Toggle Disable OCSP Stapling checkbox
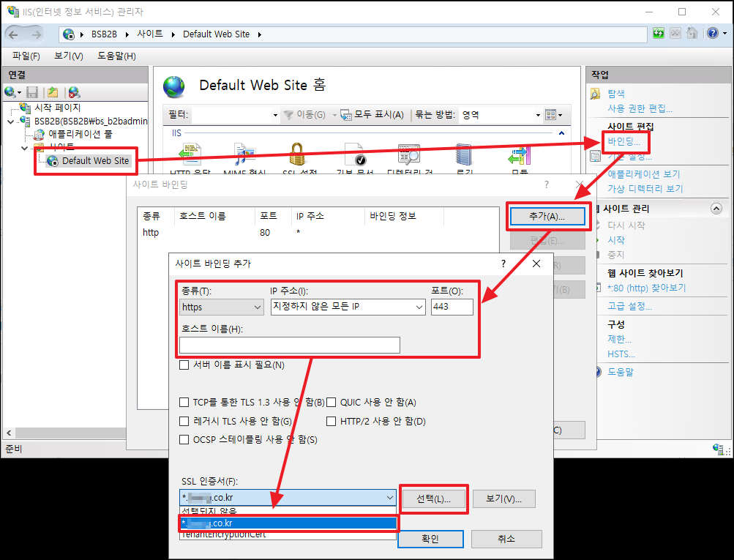This screenshot has width=734, height=560. [x=184, y=440]
